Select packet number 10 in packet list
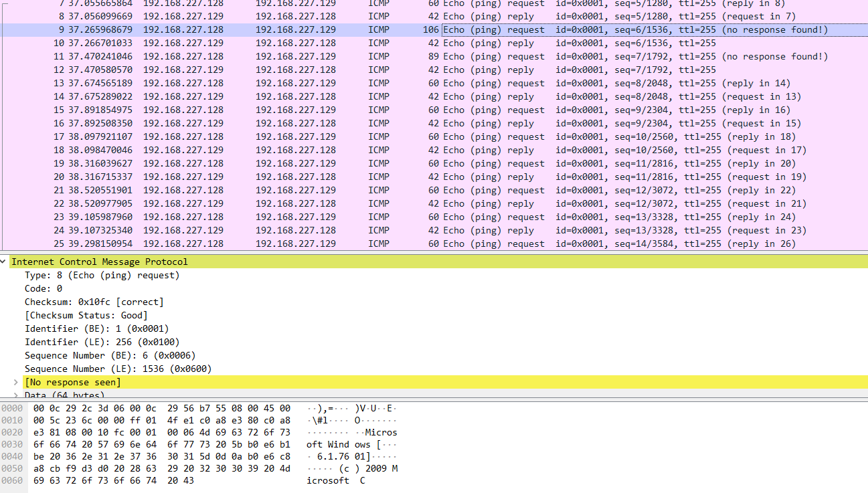The width and height of the screenshot is (868, 493). [434, 43]
